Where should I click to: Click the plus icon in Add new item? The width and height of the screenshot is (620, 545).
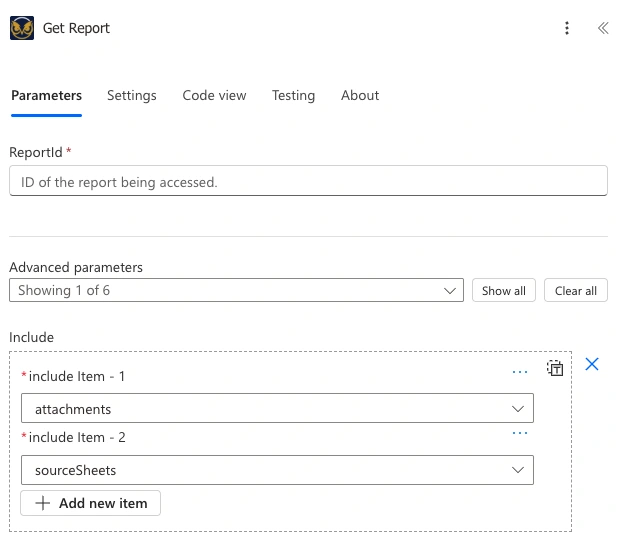pos(43,503)
